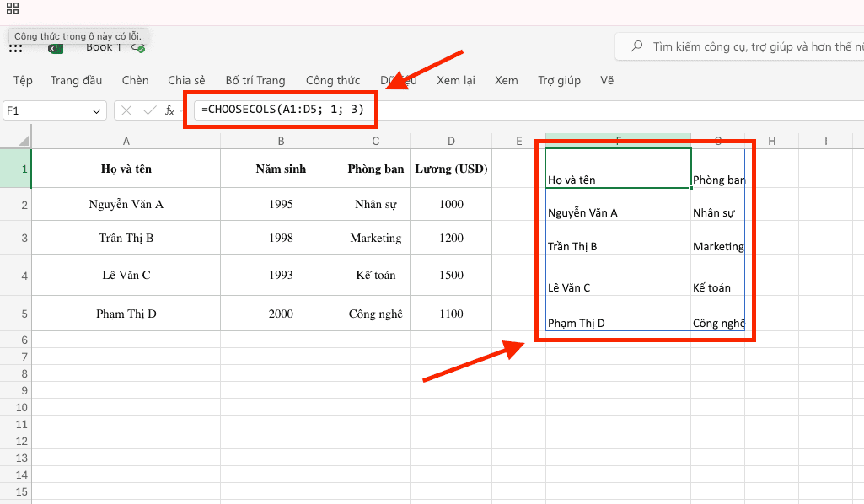Click cell B4 with 1993
864x504 pixels.
(281, 275)
